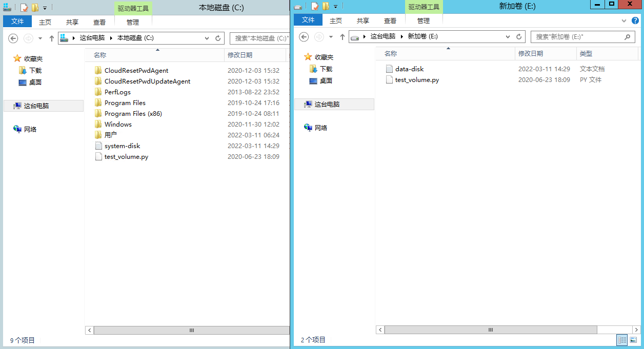Expand the ribbon with the chevron in the E: window

(624, 21)
